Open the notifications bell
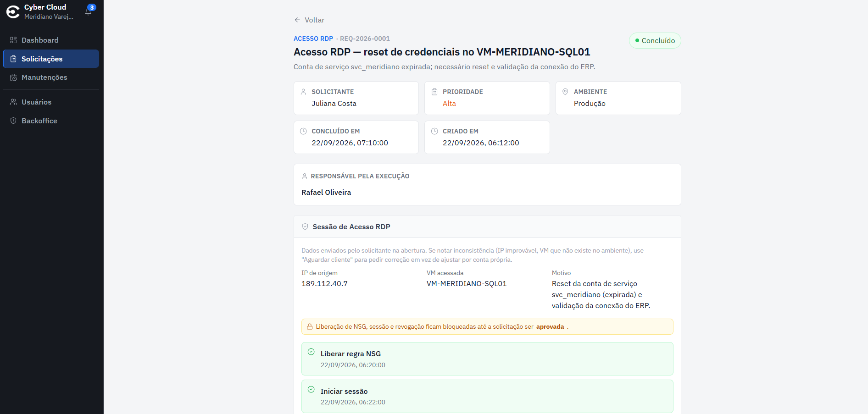The image size is (868, 414). pyautogui.click(x=89, y=11)
